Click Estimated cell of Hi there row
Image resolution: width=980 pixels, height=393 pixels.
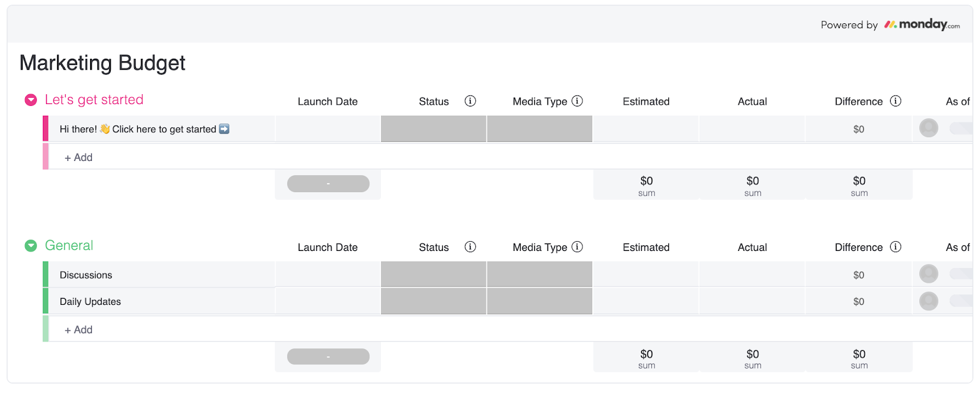646,129
